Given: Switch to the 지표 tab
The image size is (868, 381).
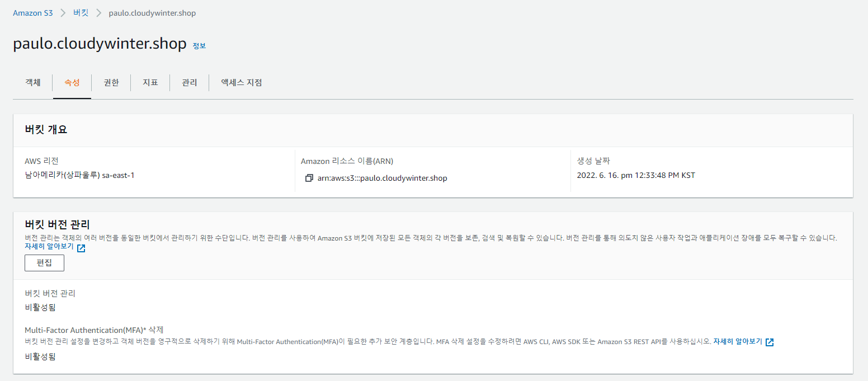Looking at the screenshot, I should pos(150,82).
